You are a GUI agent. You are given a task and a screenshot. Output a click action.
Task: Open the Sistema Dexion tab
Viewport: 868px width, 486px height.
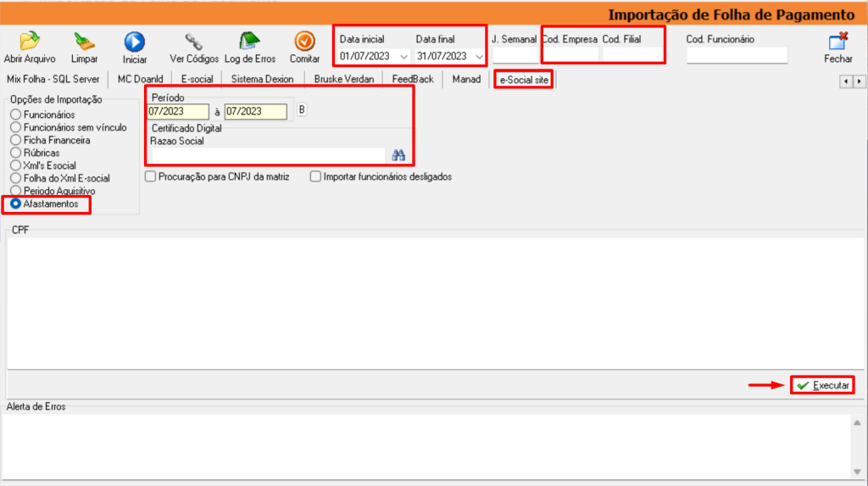click(263, 79)
